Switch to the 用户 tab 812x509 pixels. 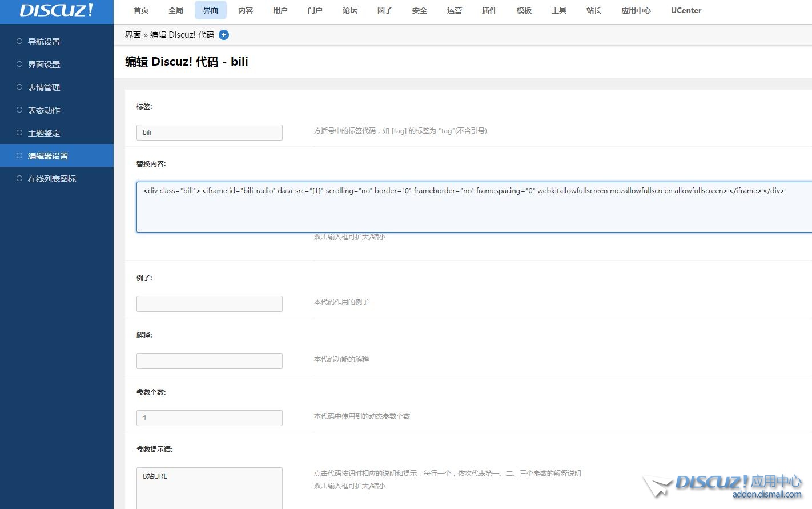(280, 10)
